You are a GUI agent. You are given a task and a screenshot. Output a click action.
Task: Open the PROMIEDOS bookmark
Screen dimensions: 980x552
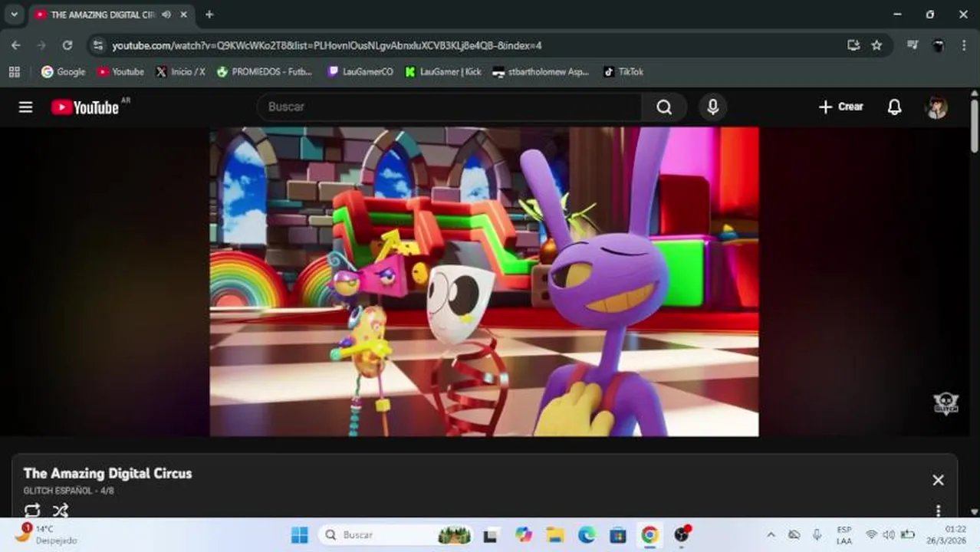[265, 72]
